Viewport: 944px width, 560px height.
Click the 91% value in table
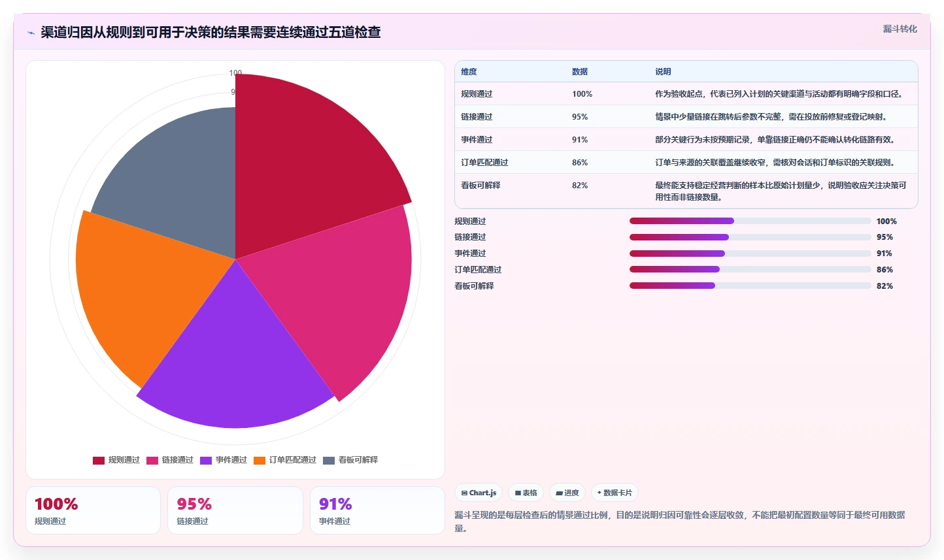pyautogui.click(x=580, y=140)
